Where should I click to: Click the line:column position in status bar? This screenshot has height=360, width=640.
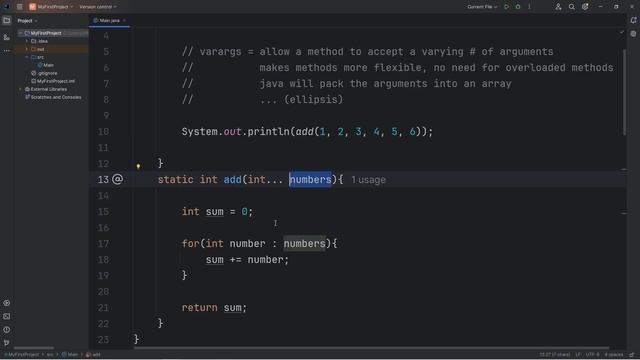[x=554, y=355]
